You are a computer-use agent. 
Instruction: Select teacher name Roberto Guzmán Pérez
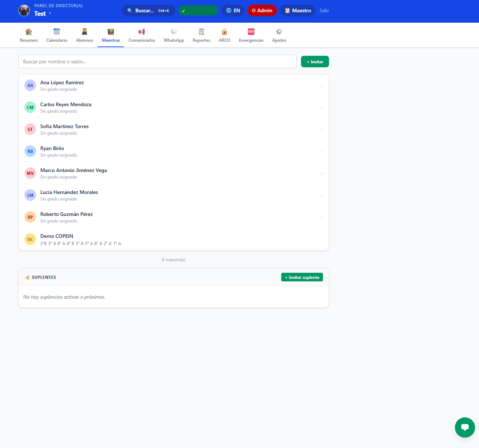pos(67,214)
